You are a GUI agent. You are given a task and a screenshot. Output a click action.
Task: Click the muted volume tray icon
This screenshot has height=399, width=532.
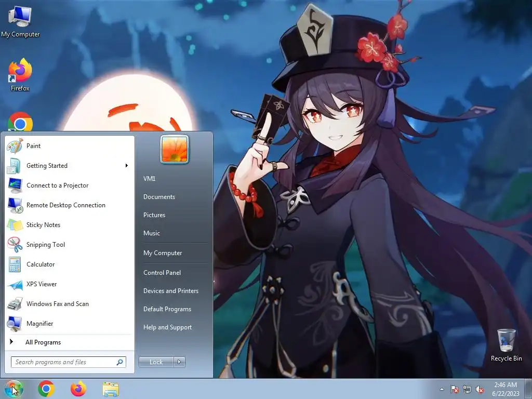(x=480, y=389)
